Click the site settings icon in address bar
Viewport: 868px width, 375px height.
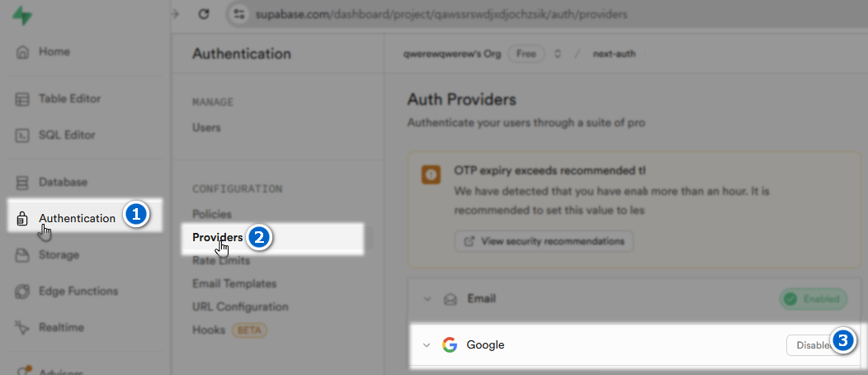(x=239, y=15)
